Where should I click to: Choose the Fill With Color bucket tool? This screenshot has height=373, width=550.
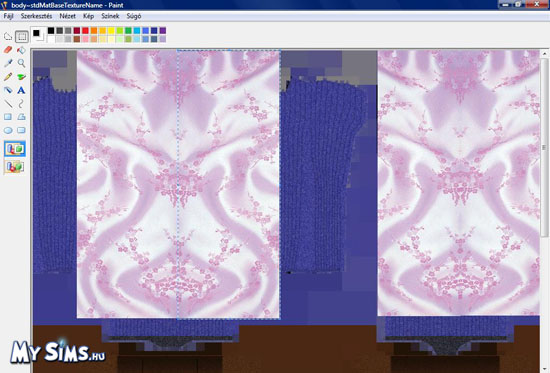pos(21,50)
